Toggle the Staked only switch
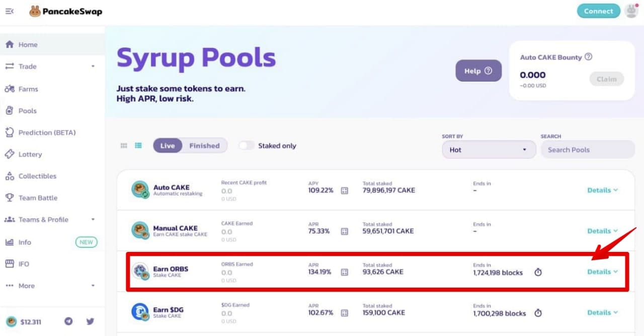This screenshot has height=336, width=644. click(x=247, y=146)
